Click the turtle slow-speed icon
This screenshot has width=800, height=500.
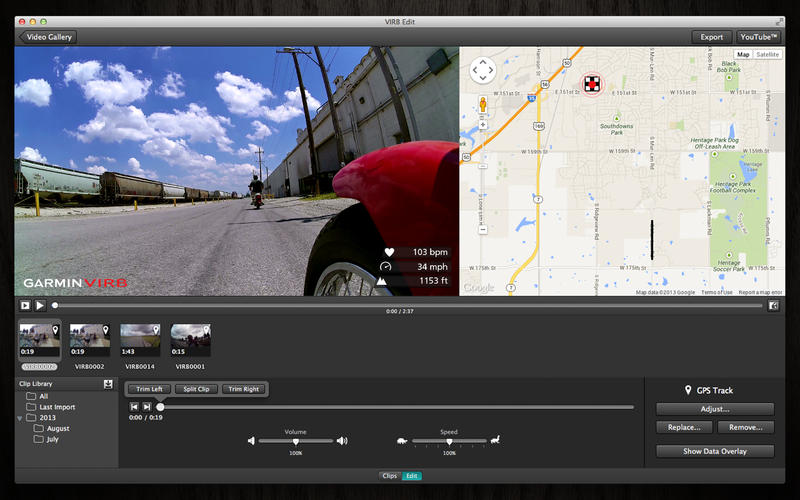402,440
